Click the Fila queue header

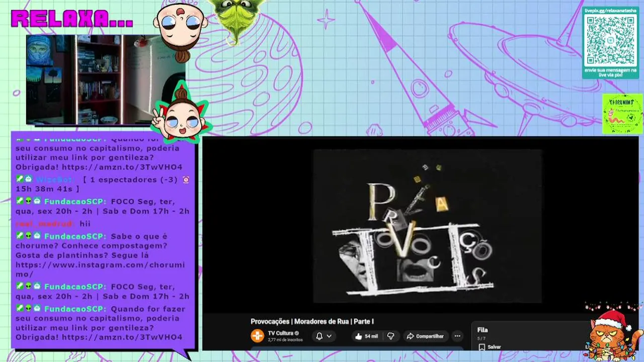click(x=482, y=330)
